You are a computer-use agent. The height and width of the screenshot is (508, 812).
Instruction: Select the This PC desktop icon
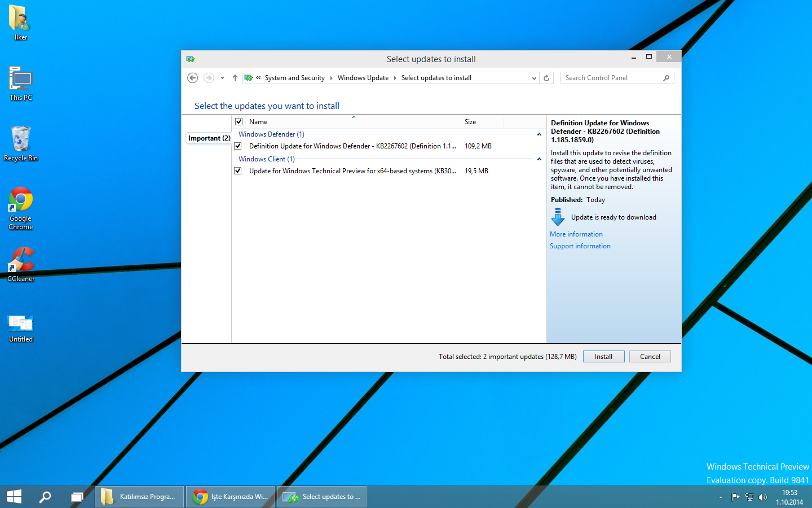21,84
